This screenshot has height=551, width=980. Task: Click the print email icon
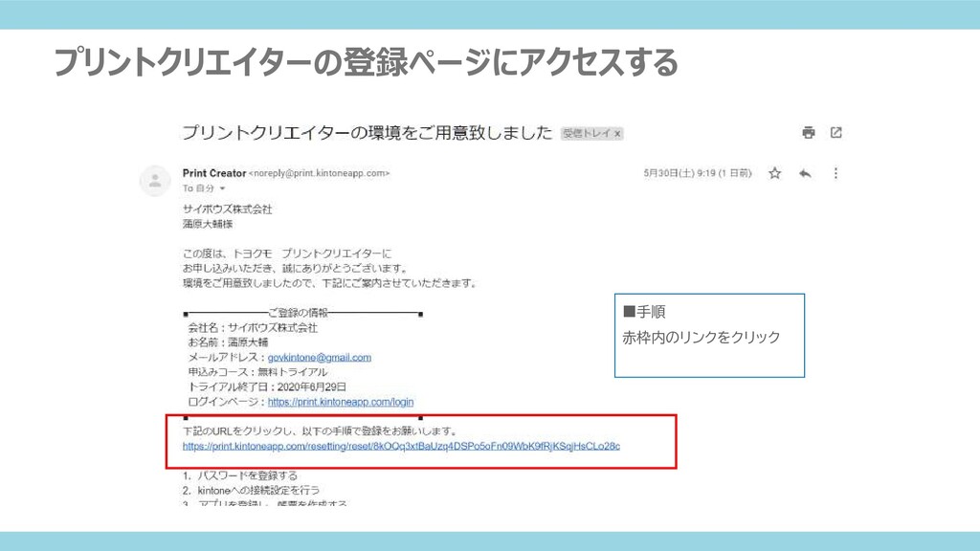(808, 132)
